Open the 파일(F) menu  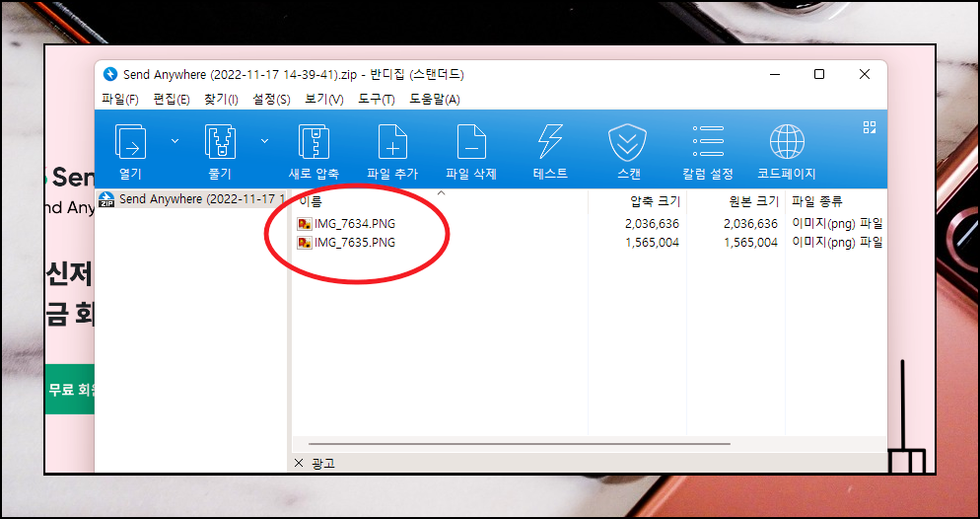click(x=120, y=100)
